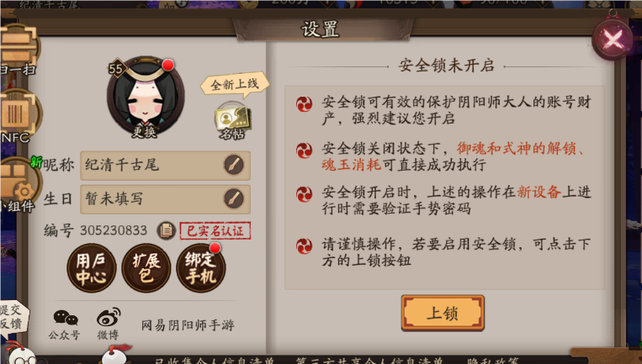
Task: Click the 已实名认证 verification badge
Action: click(215, 231)
